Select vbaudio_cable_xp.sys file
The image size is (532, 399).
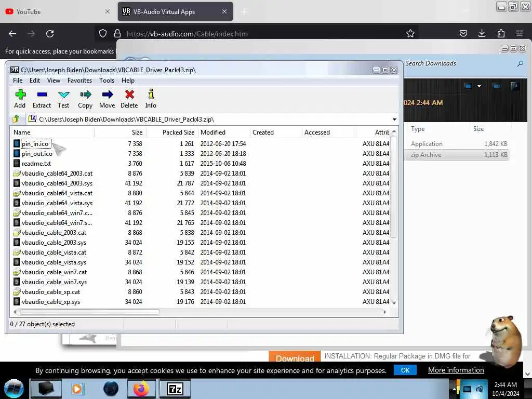point(51,302)
